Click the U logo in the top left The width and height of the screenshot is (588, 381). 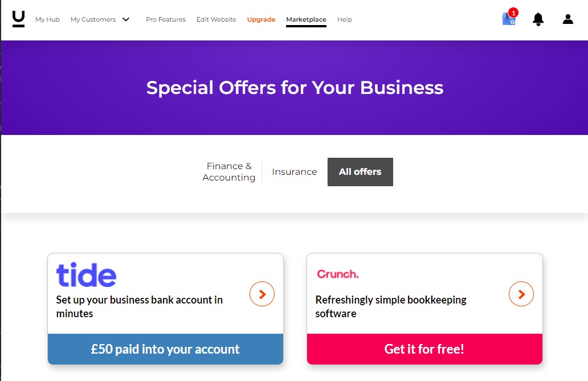tap(18, 19)
